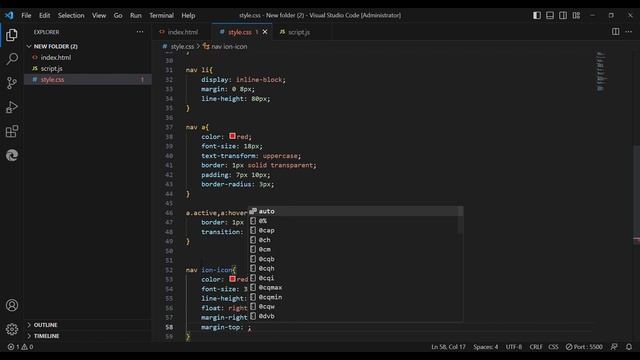The image size is (640, 360).
Task: Open the Extensions view
Action: (12, 131)
